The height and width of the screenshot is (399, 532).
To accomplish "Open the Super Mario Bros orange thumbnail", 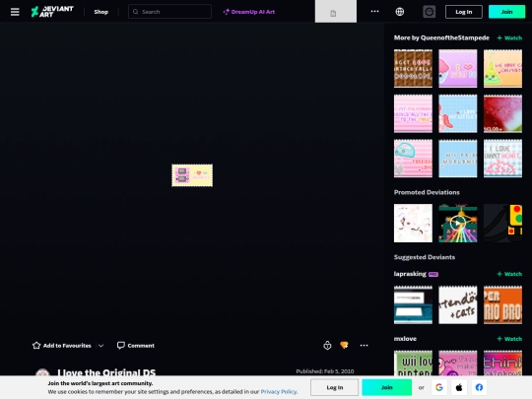I will point(502,305).
